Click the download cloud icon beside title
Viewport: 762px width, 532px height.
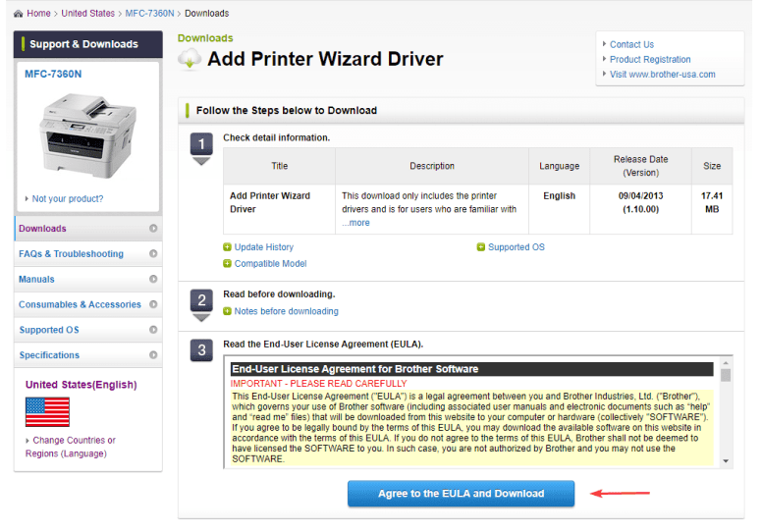(190, 59)
